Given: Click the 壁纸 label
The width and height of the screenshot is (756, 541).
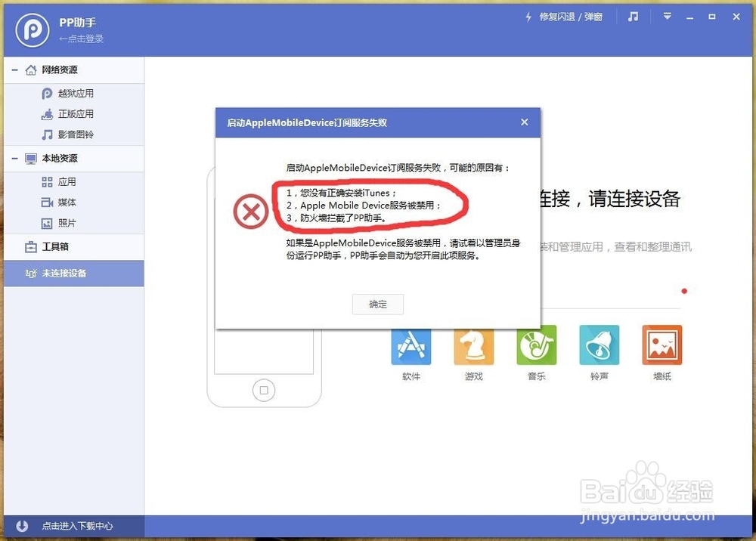Looking at the screenshot, I should coord(662,376).
